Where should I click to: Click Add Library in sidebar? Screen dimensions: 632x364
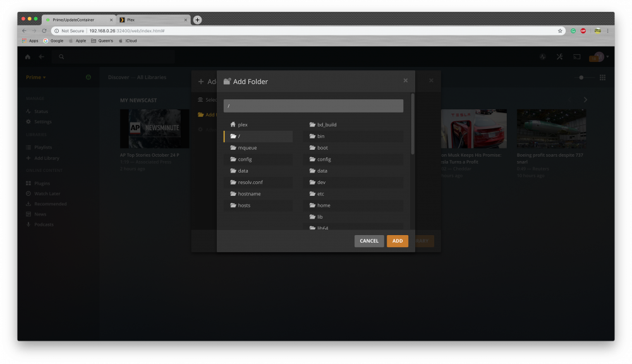point(46,159)
